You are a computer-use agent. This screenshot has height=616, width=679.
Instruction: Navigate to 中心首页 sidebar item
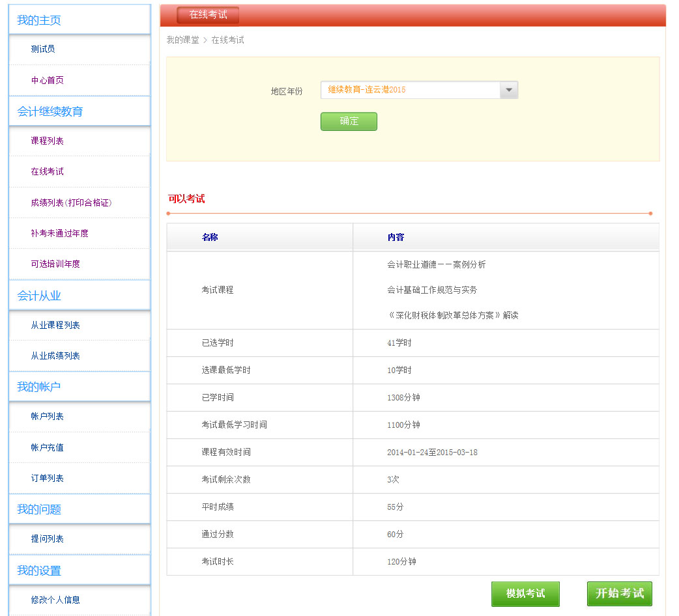pos(48,81)
